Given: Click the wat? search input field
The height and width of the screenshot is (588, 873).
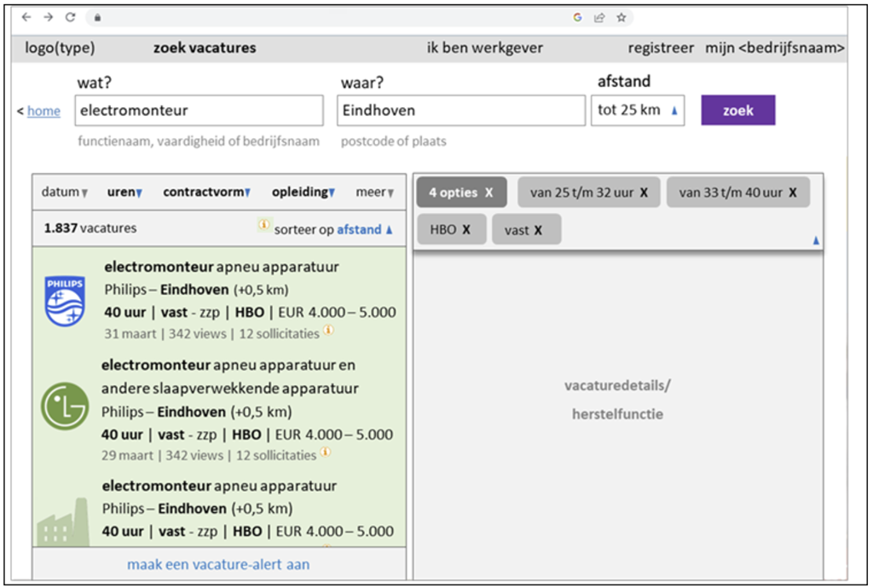Looking at the screenshot, I should (x=199, y=110).
